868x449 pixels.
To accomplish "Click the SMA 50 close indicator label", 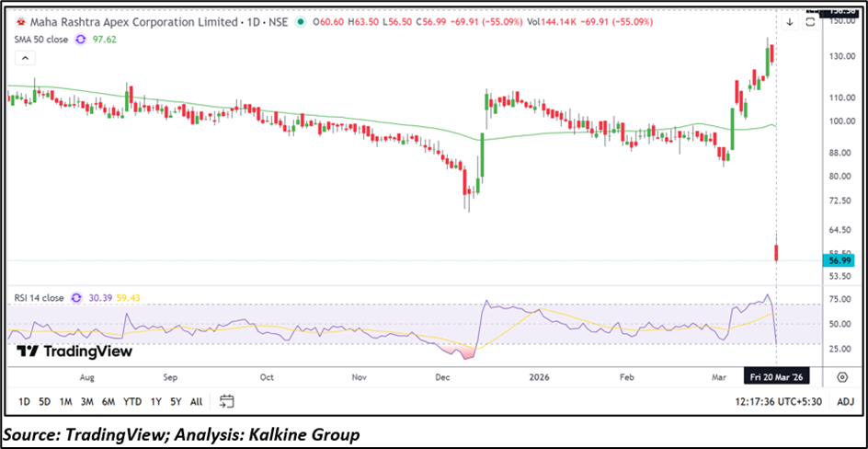I will coord(41,39).
